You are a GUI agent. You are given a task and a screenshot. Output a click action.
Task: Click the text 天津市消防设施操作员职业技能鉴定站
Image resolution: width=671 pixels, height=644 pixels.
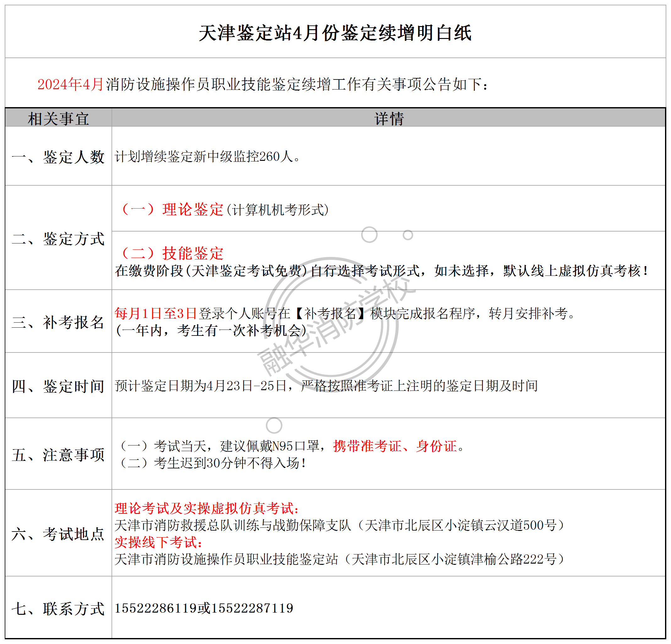point(226,559)
